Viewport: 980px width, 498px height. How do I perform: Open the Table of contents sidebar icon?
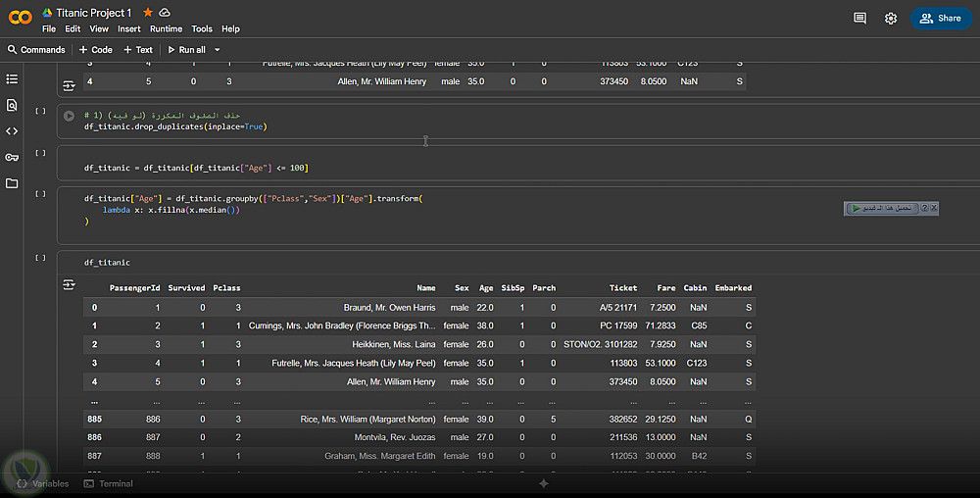[12, 79]
